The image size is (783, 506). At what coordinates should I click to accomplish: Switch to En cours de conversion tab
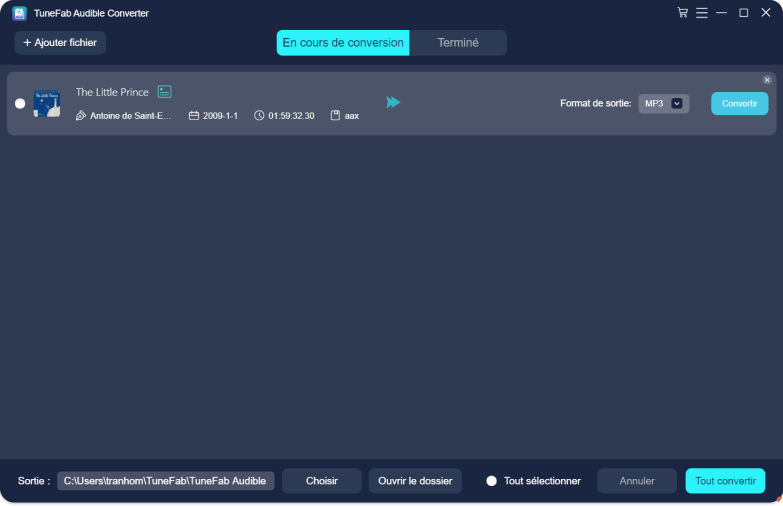point(343,42)
